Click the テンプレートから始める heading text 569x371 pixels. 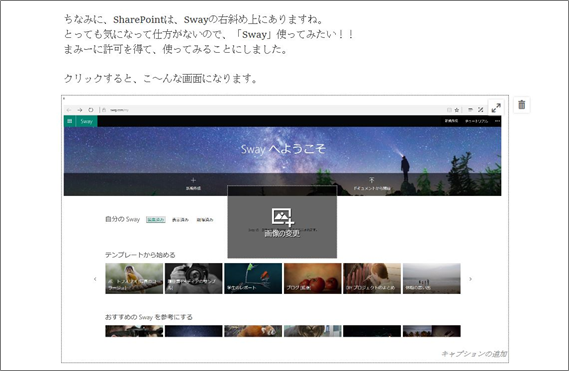click(x=140, y=255)
